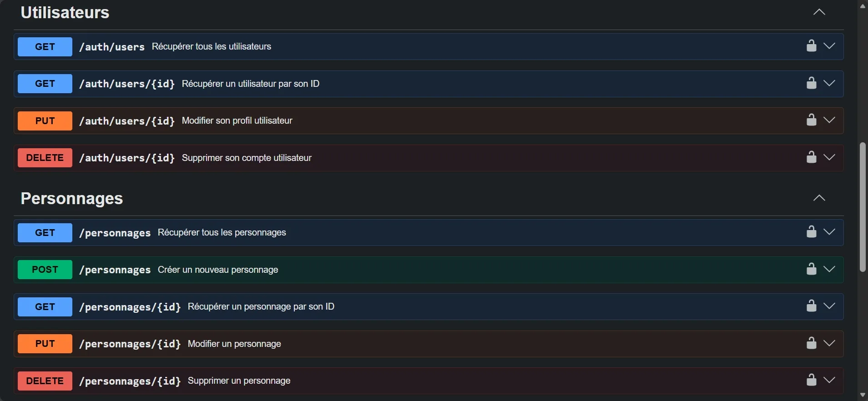Expand the PUT /auth/users/{id} operation

pyautogui.click(x=831, y=120)
